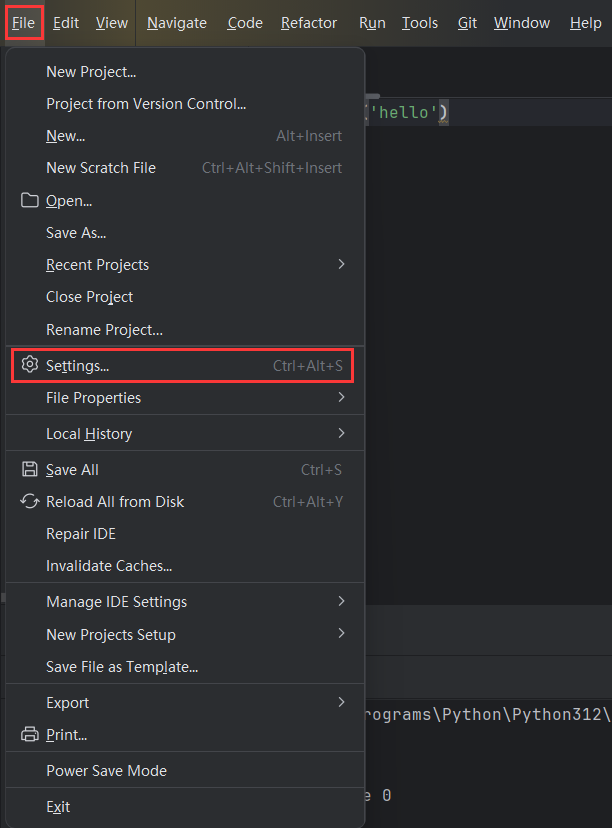This screenshot has width=612, height=828.
Task: Choose New Project from File menu
Action: (x=91, y=72)
